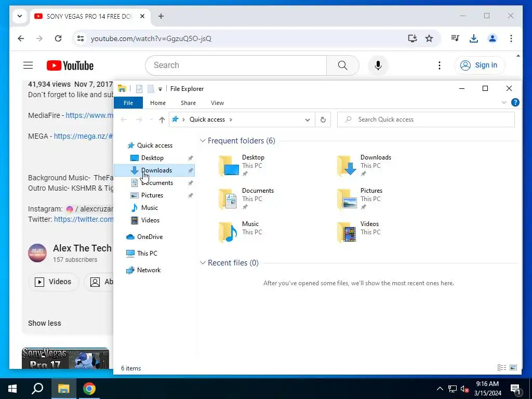The width and height of the screenshot is (532, 399).
Task: Open the Chrome three-dot menu
Action: (511, 38)
